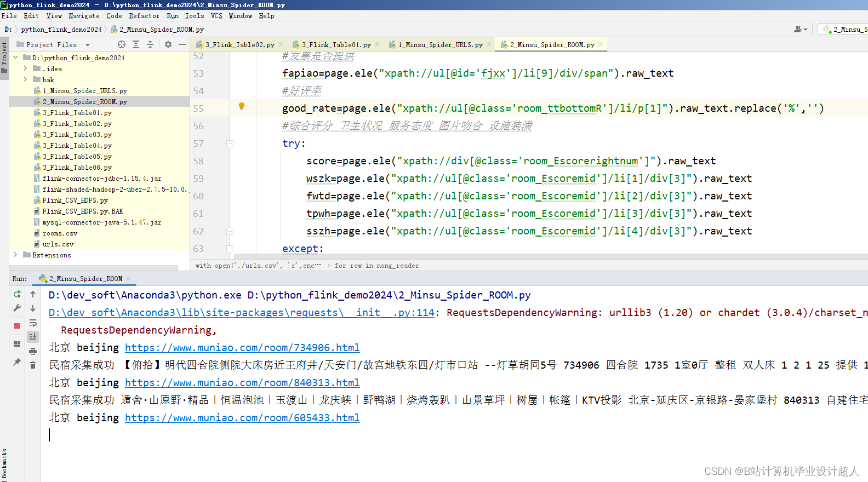Collapse all in Project panel
Viewport: 868px width, 482px height.
[150, 44]
